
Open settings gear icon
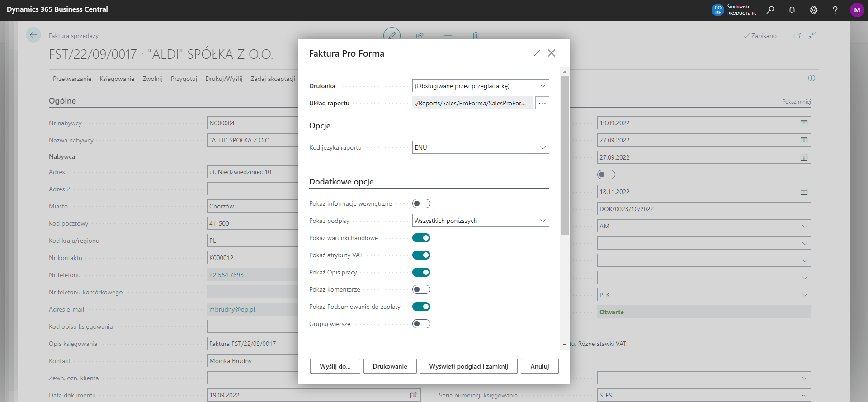pos(814,10)
